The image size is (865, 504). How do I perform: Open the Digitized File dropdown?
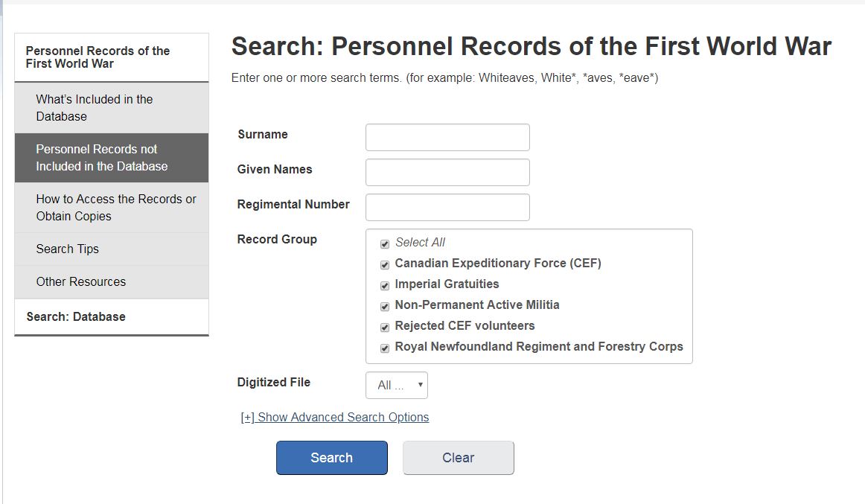pyautogui.click(x=397, y=385)
